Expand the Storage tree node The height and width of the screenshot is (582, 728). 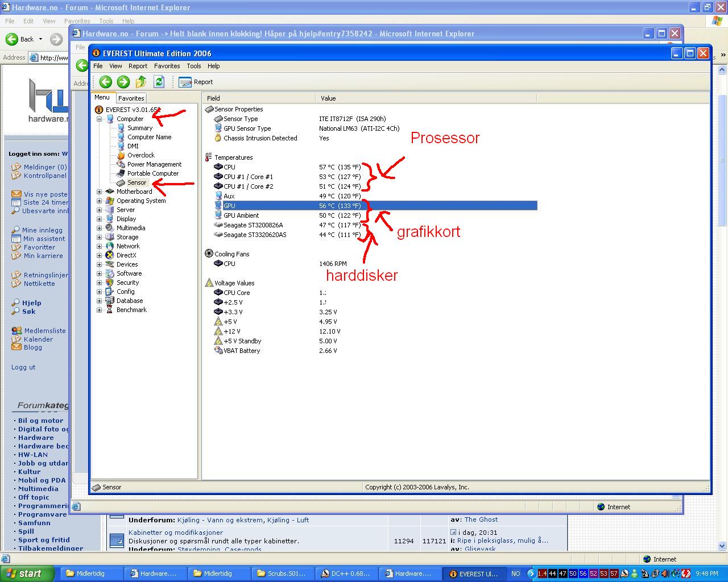coord(99,237)
